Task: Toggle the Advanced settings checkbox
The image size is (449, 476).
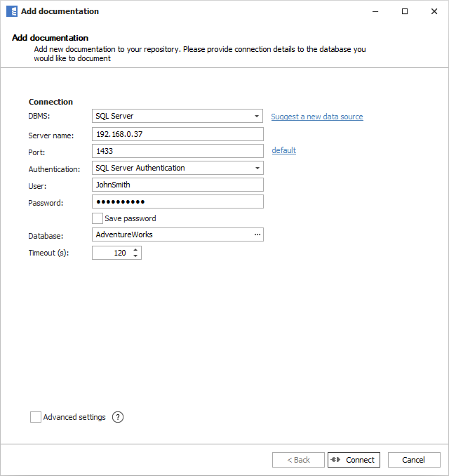Action: point(36,417)
